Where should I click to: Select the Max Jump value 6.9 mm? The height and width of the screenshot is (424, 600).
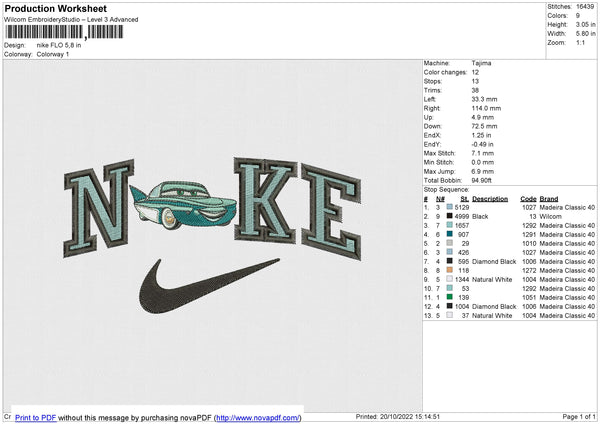483,171
